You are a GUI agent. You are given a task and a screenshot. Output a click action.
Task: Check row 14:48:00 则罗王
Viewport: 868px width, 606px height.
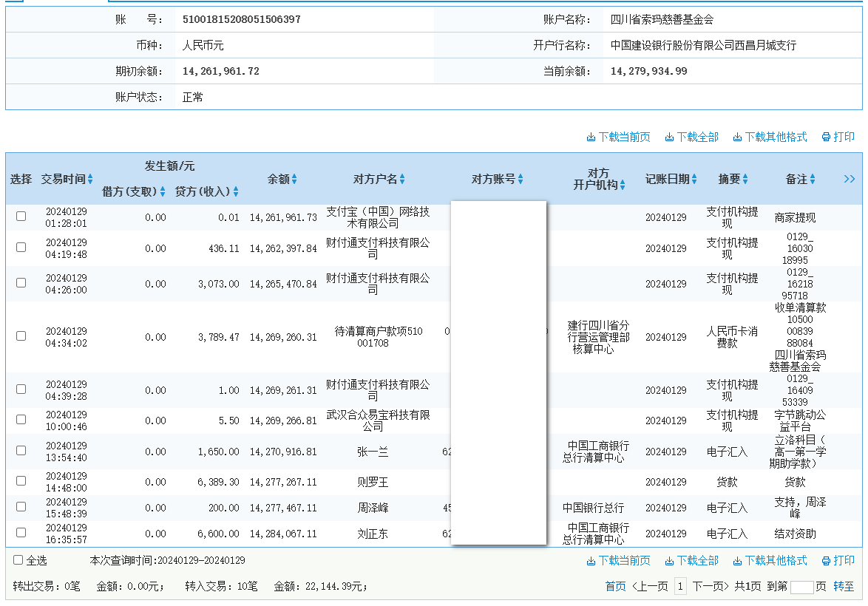tap(21, 481)
